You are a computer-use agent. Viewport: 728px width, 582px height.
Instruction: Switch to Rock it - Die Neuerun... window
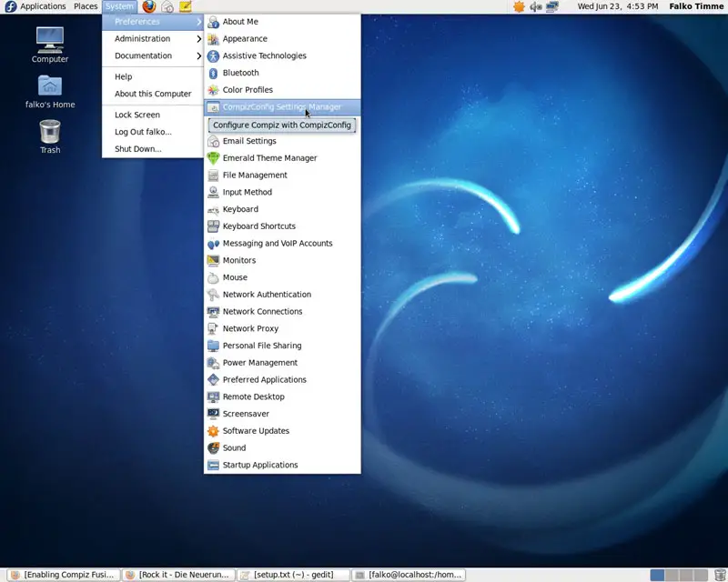tap(178, 575)
